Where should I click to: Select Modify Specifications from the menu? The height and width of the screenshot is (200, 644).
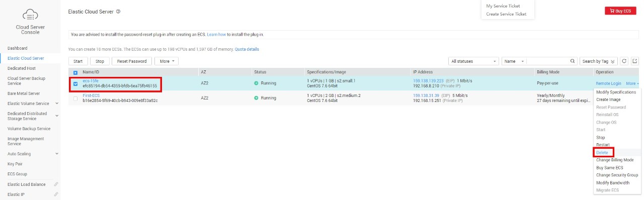[616, 92]
